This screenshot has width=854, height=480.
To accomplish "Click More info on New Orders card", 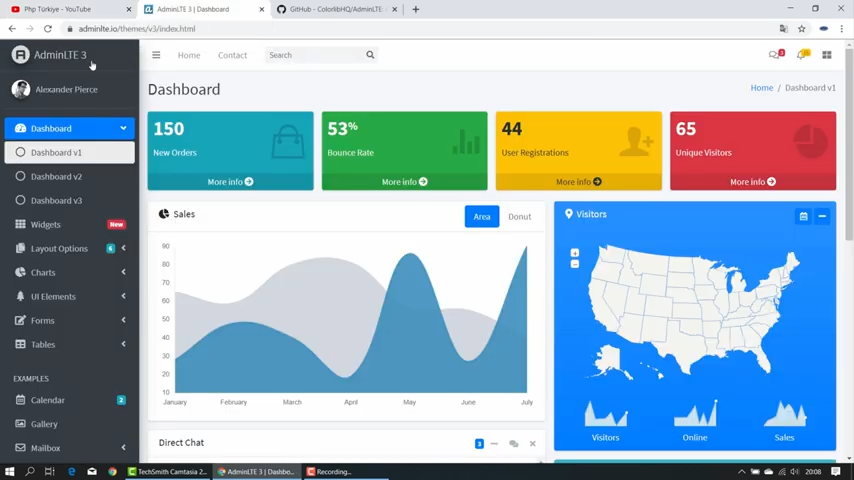I will (x=230, y=182).
